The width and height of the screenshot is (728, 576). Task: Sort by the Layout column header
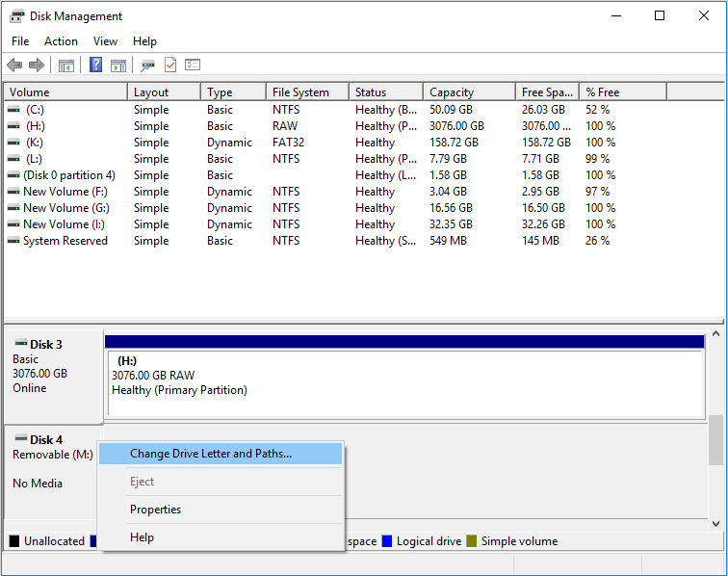click(x=165, y=92)
